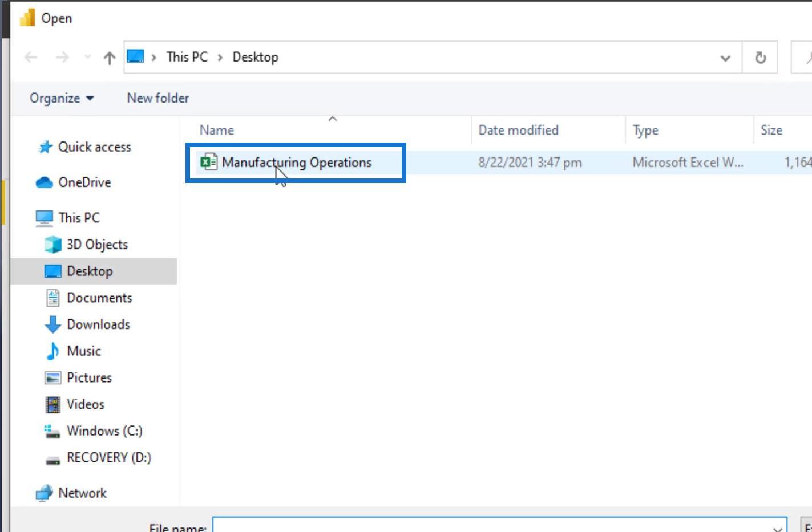Click the search box at top right
Image resolution: width=812 pixels, height=532 pixels.
[x=802, y=57]
